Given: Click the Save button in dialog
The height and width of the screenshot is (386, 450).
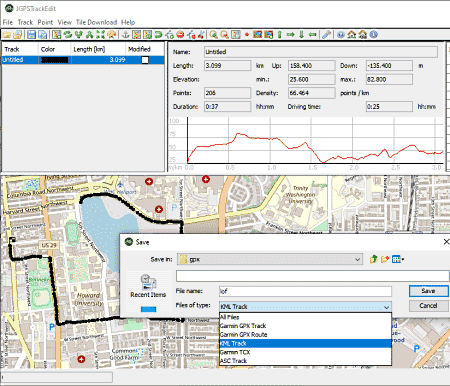Looking at the screenshot, I should [x=428, y=291].
